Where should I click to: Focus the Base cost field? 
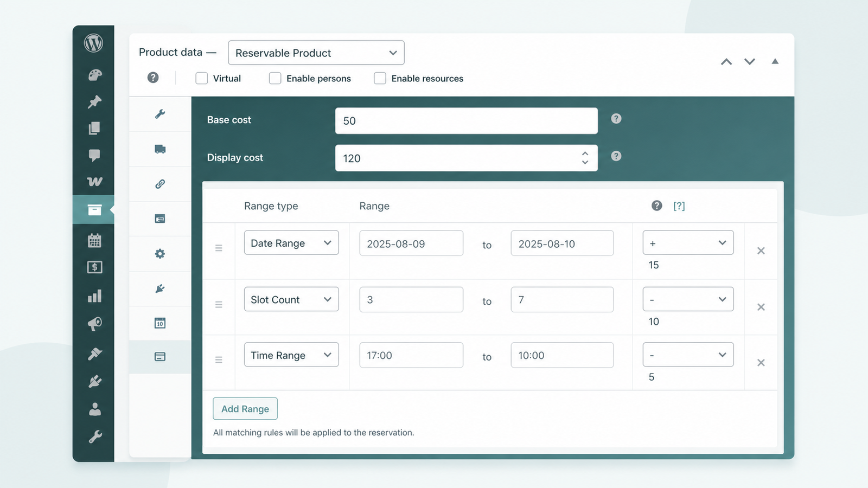click(467, 120)
